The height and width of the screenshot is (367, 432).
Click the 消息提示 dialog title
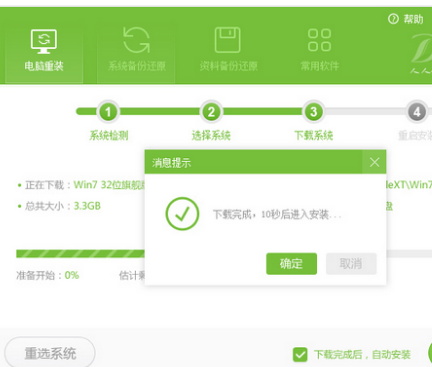click(x=171, y=163)
